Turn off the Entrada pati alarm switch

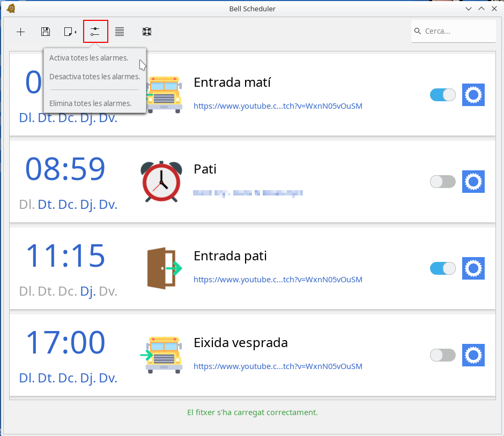442,268
